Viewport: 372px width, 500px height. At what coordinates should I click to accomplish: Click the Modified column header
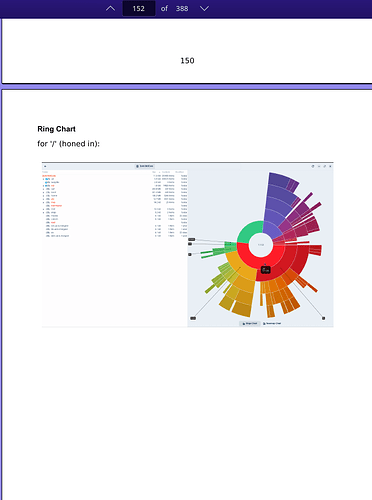[180, 172]
